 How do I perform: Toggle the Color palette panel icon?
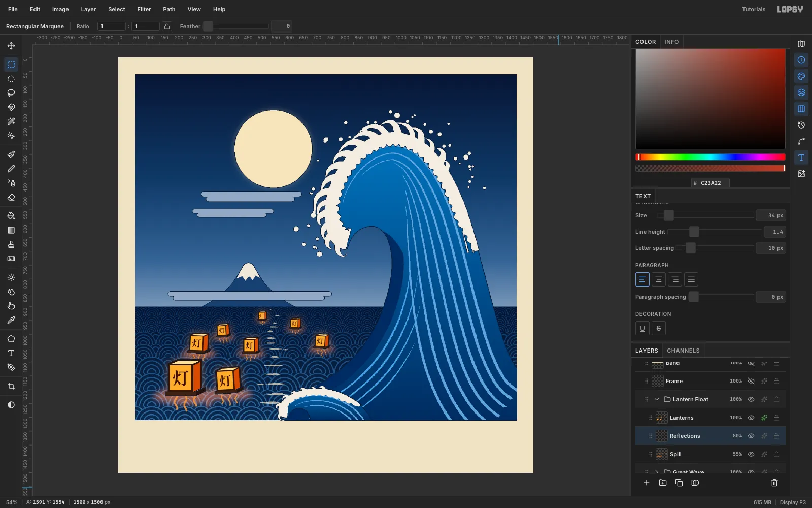click(x=801, y=76)
